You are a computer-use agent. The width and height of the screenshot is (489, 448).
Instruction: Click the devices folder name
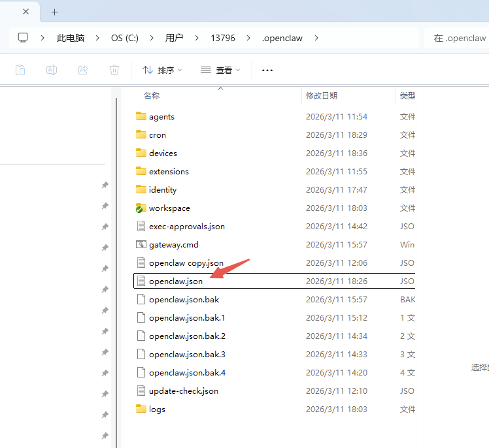163,153
